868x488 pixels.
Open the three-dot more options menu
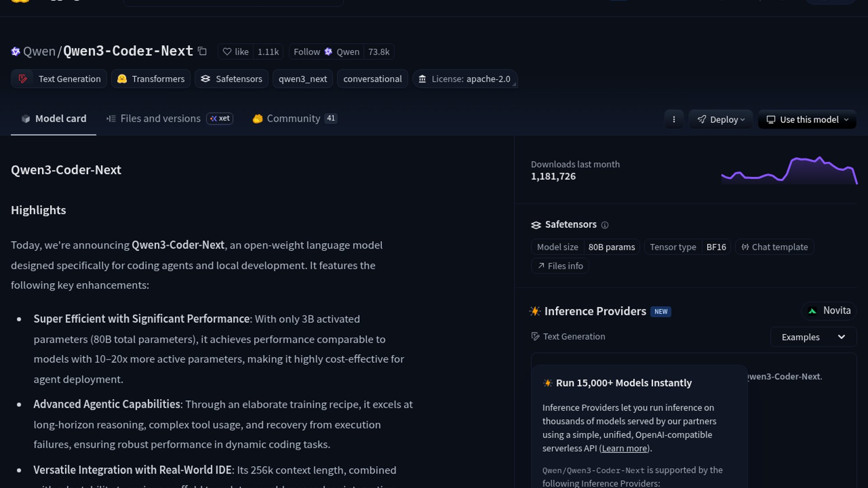pyautogui.click(x=674, y=120)
